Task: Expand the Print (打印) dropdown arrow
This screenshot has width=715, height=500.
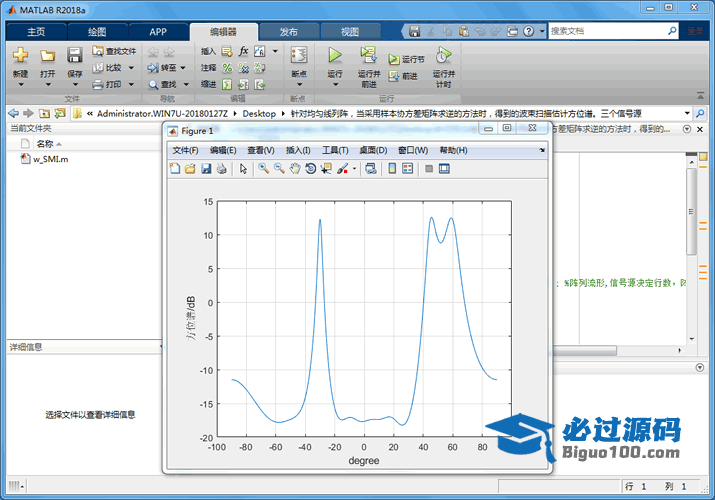Action: click(131, 84)
